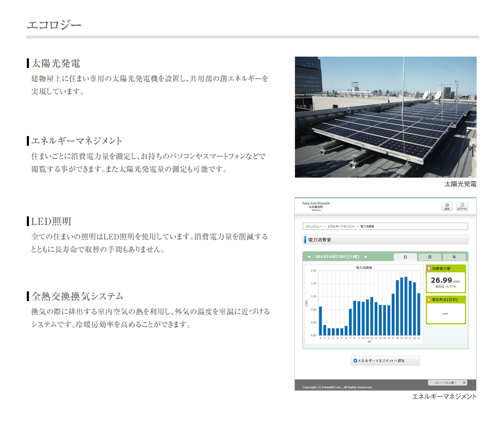The width and height of the screenshot is (504, 421).
Task: Click the 電気料金 yen icon
Action: click(x=429, y=299)
